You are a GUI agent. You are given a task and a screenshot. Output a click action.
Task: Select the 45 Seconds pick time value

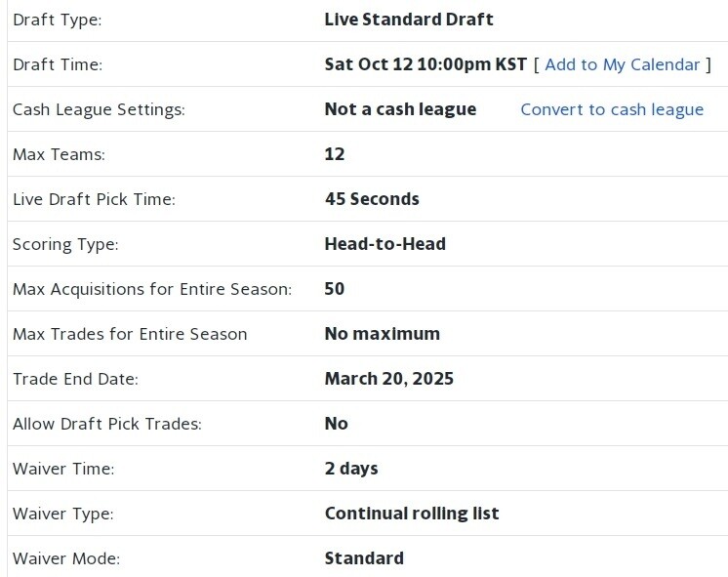point(372,199)
